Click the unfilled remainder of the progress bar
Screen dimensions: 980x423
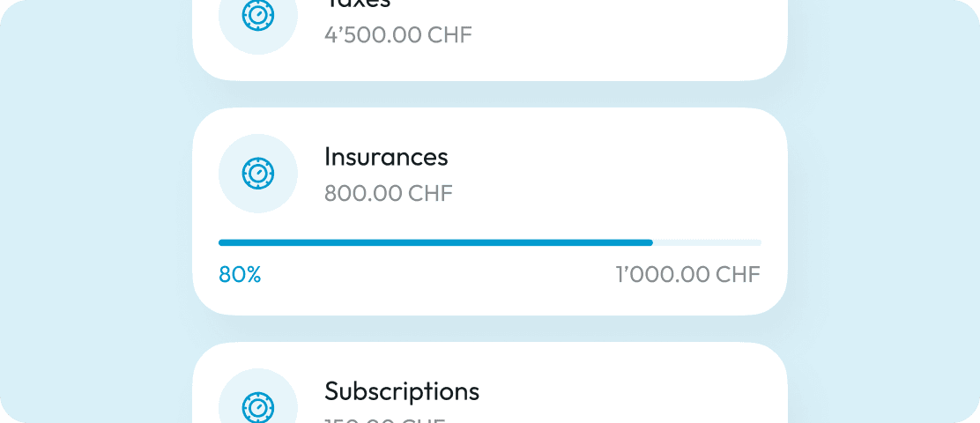coord(708,242)
